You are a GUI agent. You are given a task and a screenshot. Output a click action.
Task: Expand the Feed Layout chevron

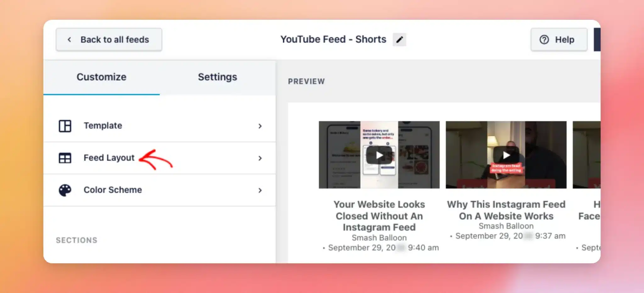pos(260,158)
